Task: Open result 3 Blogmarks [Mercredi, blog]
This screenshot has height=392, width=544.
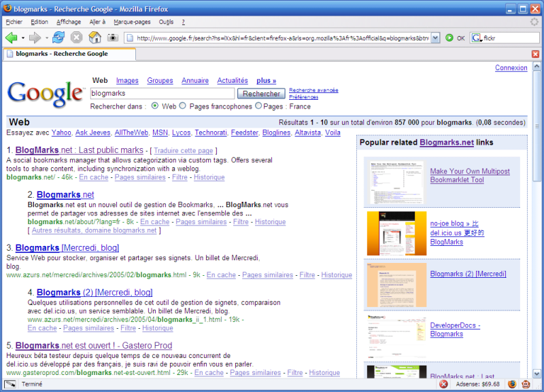Action: click(x=67, y=248)
